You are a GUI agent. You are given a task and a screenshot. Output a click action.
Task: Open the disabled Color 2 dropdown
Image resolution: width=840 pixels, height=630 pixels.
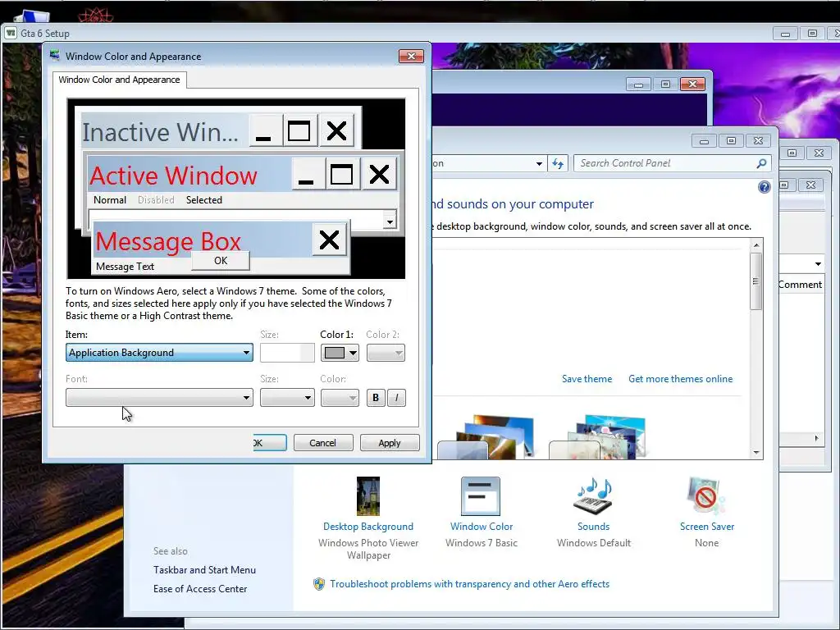pos(386,353)
